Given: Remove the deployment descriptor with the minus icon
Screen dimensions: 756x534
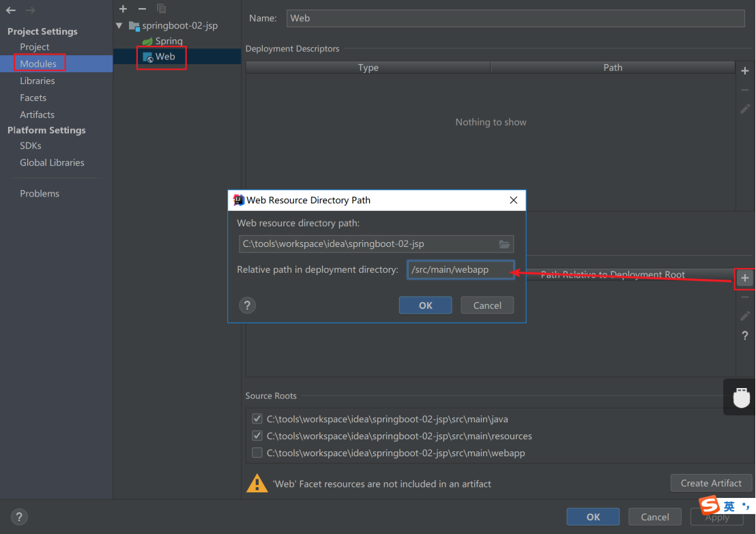Looking at the screenshot, I should pyautogui.click(x=745, y=90).
